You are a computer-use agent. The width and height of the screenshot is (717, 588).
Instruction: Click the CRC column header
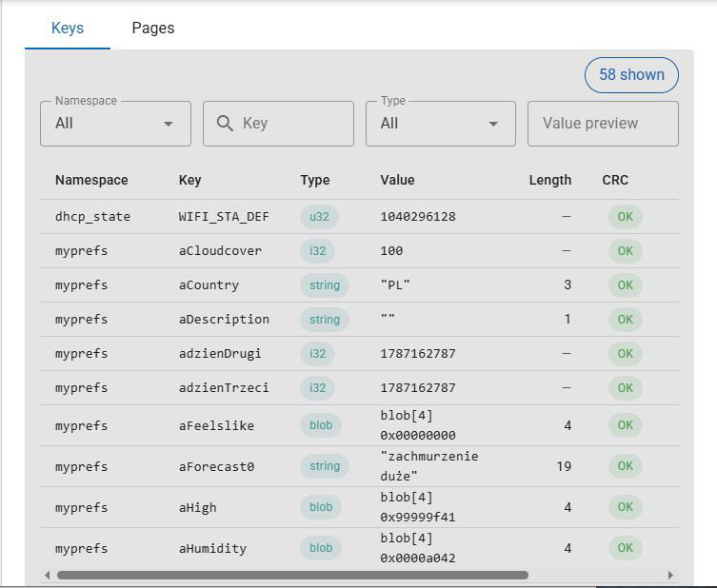[615, 180]
